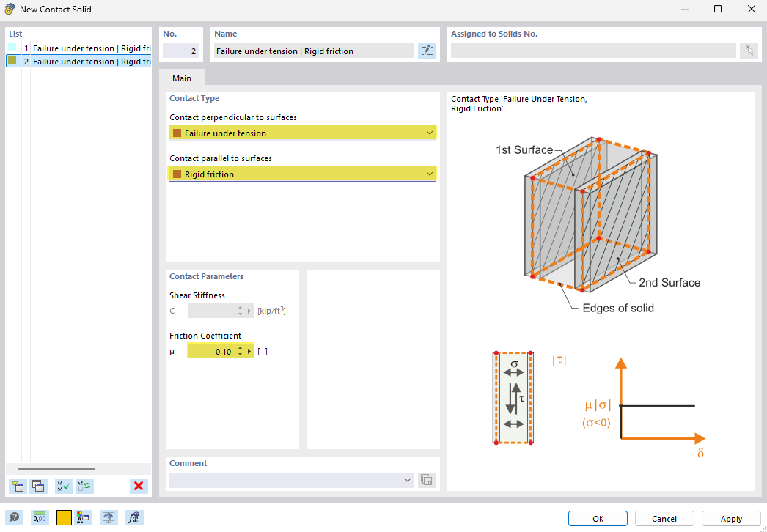Invert the list selection
The height and width of the screenshot is (532, 767).
click(84, 486)
